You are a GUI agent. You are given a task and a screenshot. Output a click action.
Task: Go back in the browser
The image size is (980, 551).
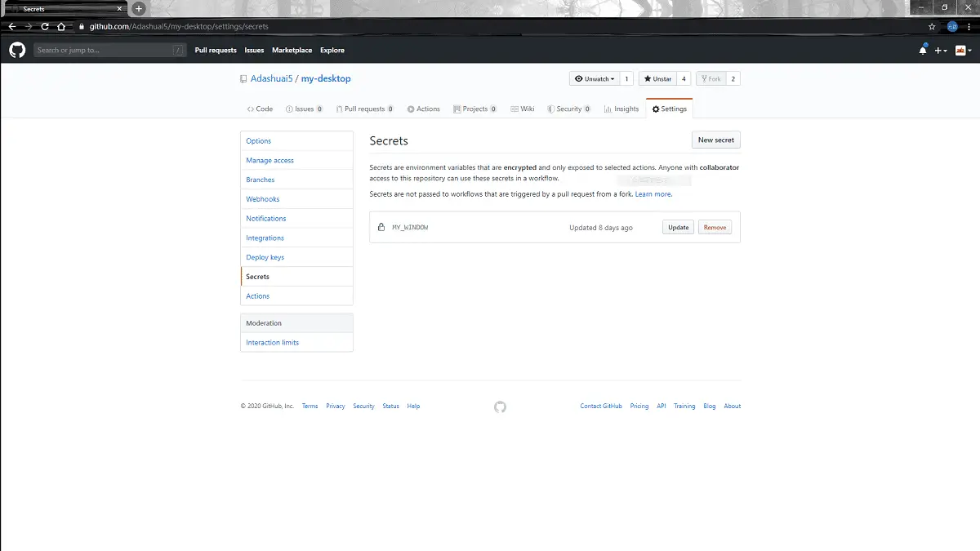[11, 26]
